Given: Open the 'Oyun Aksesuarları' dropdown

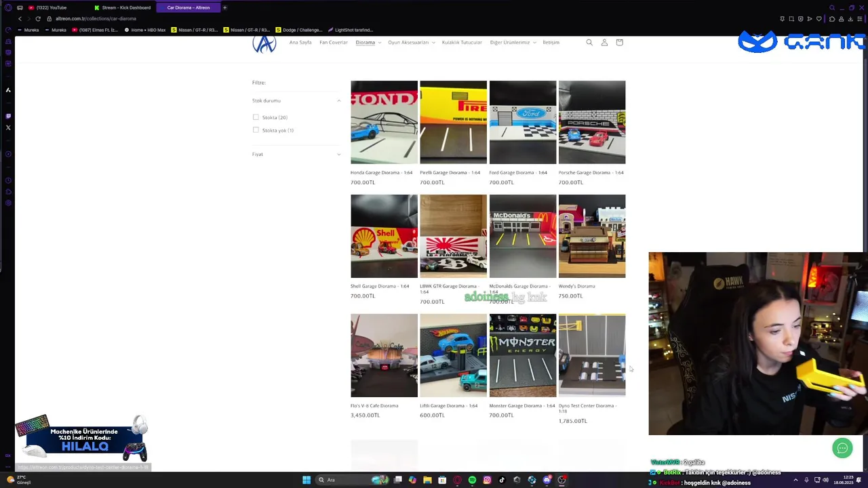Looking at the screenshot, I should (x=411, y=43).
